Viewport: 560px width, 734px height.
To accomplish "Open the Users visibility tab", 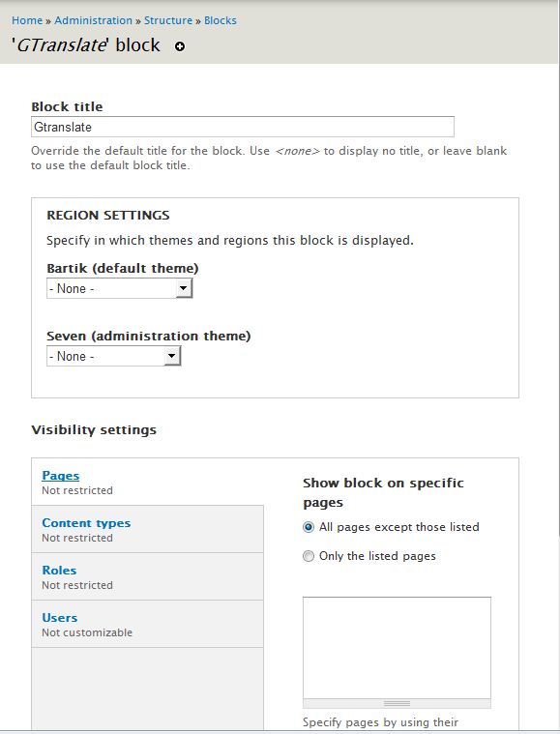I will click(59, 617).
